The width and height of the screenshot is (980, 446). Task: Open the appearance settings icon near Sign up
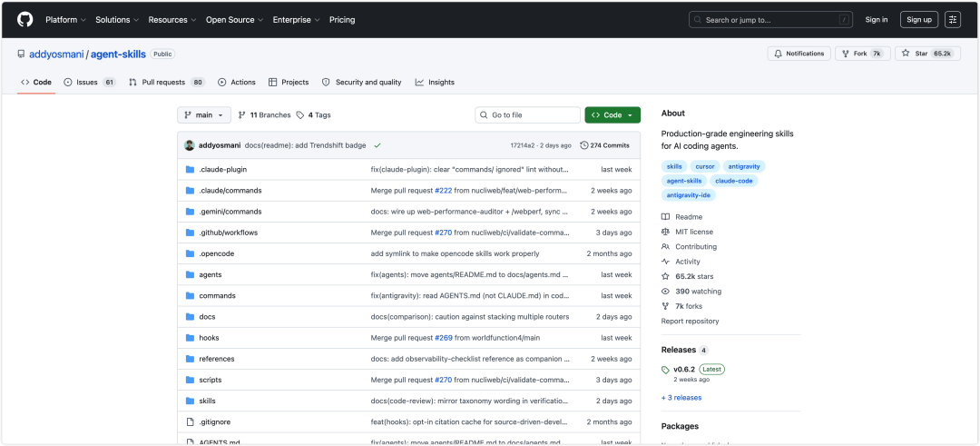(953, 20)
